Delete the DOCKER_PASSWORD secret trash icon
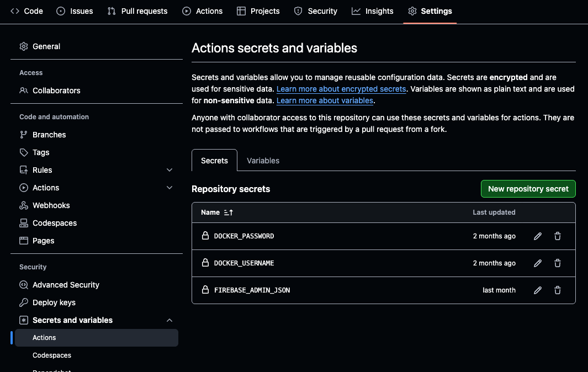 558,236
